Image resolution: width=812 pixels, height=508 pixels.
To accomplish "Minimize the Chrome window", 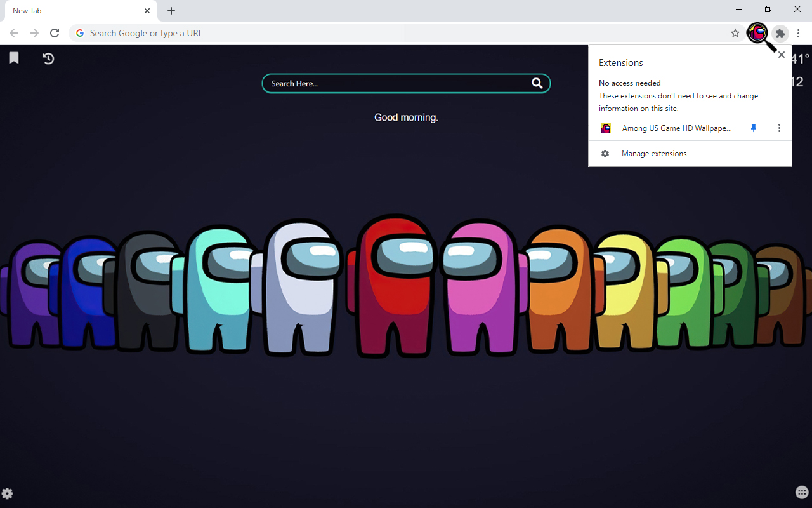I will point(739,9).
